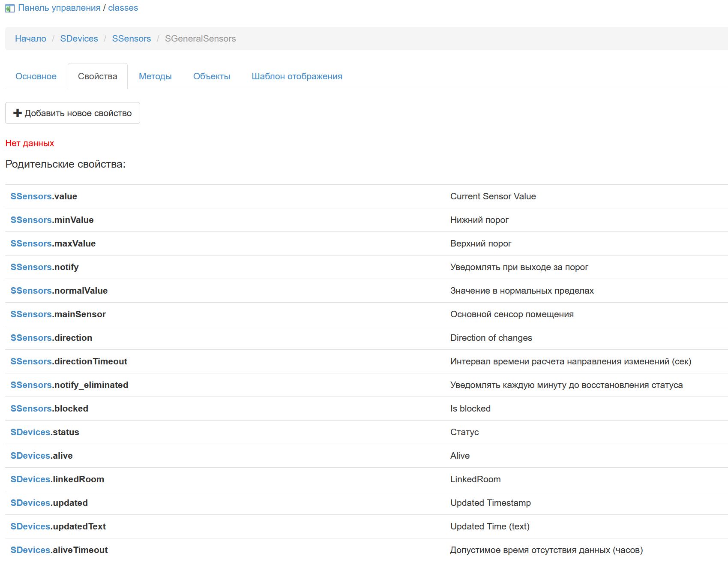Open the Объекты tab
Viewport: 728px width, 577px height.
point(212,76)
